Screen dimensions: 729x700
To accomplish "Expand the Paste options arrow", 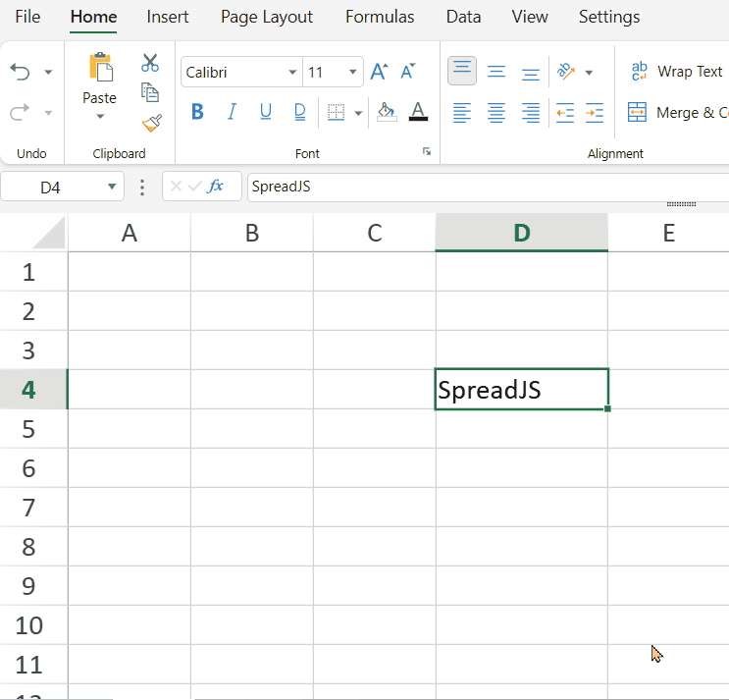I will coord(100,116).
